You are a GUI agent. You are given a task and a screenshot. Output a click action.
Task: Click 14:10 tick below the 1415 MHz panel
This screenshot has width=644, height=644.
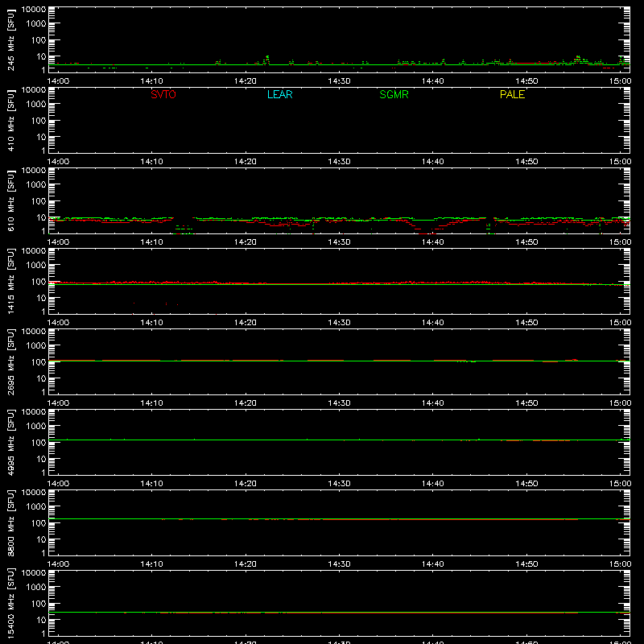point(151,323)
